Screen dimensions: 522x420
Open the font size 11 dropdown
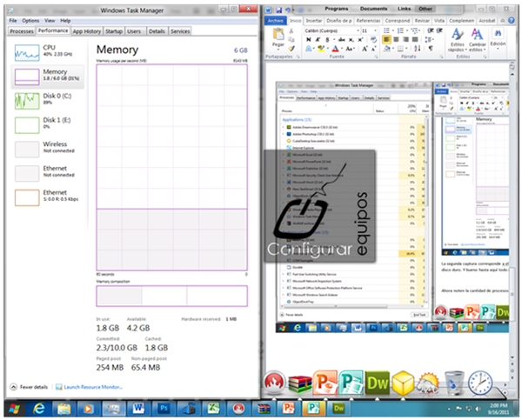(x=375, y=30)
